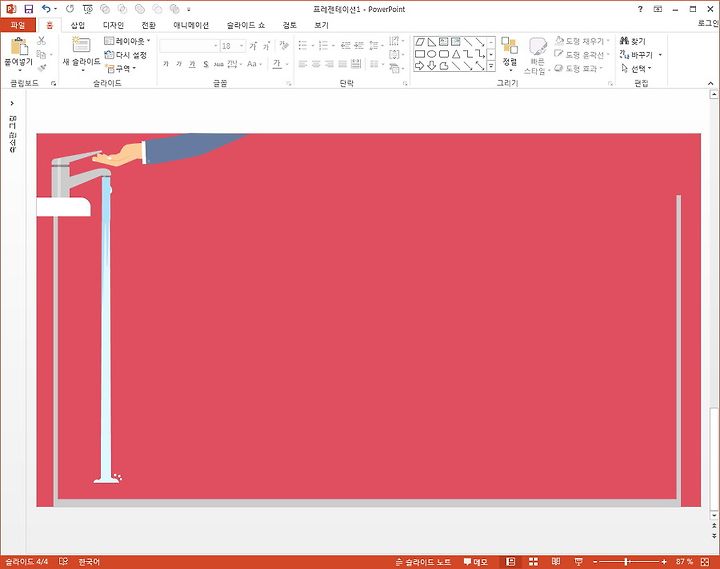
Task: Align text left in paragraph group
Action: (x=303, y=64)
